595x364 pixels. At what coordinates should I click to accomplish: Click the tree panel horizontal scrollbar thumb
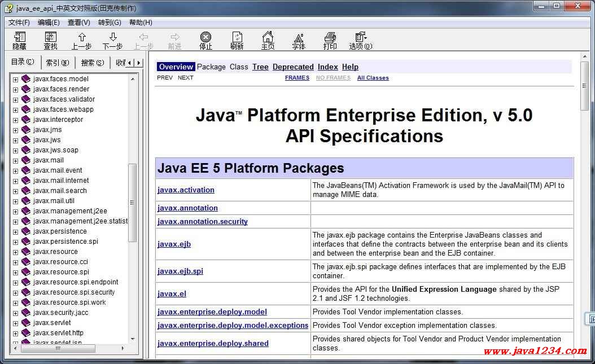(x=58, y=348)
